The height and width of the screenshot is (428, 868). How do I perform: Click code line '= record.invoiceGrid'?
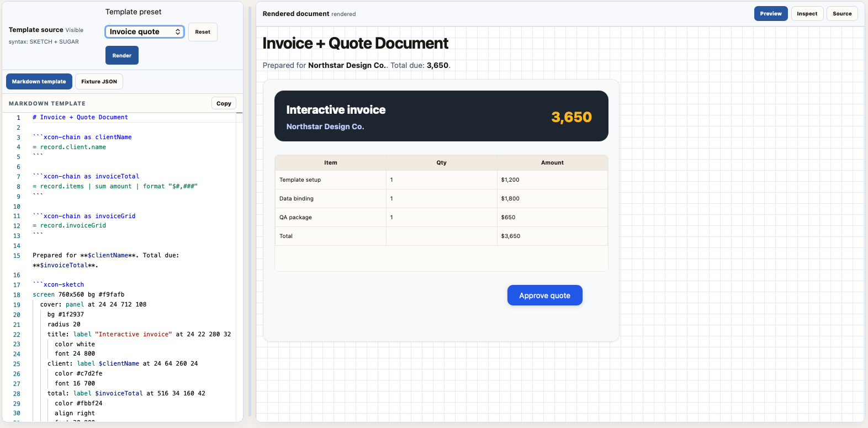pos(69,225)
